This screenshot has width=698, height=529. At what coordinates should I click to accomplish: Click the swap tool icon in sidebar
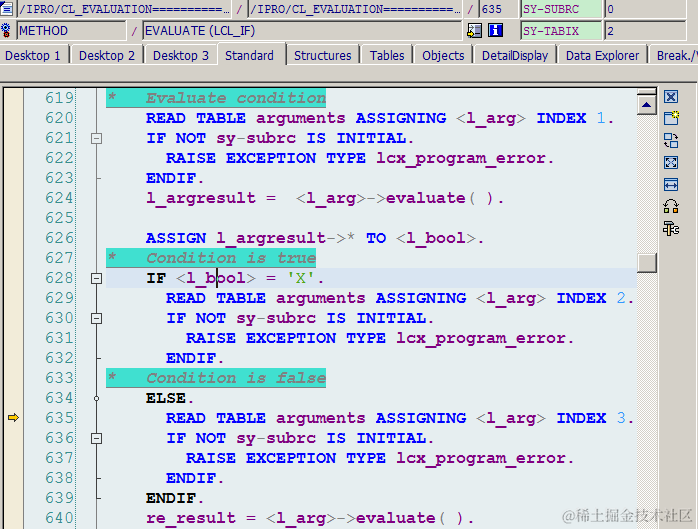pos(671,140)
